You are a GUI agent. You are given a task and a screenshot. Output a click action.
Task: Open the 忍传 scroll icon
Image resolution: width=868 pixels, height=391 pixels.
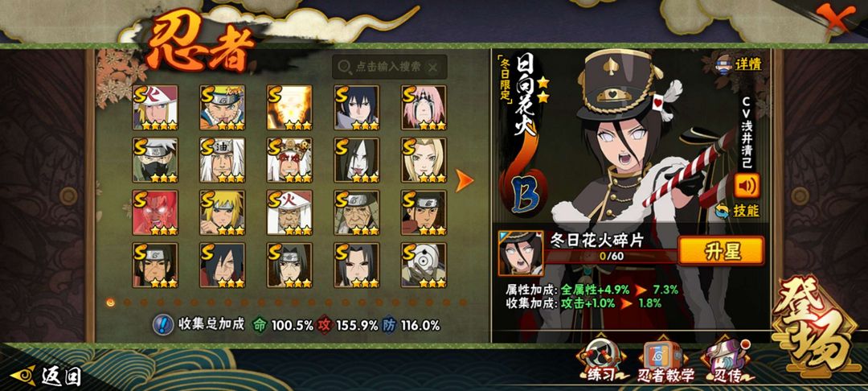(727, 362)
